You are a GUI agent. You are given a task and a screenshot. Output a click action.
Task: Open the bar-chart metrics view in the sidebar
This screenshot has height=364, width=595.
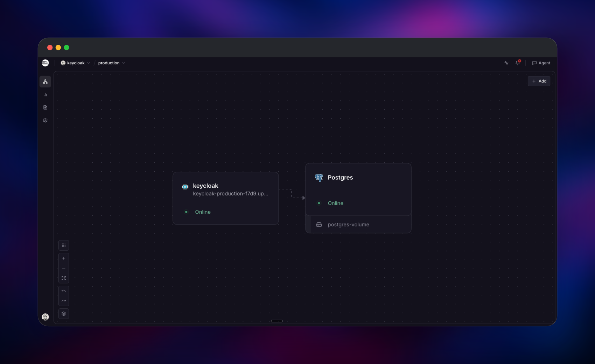(x=45, y=94)
